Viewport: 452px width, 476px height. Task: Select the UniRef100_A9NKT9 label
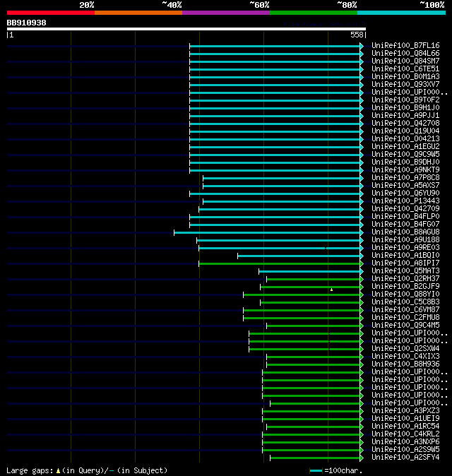[x=405, y=170]
